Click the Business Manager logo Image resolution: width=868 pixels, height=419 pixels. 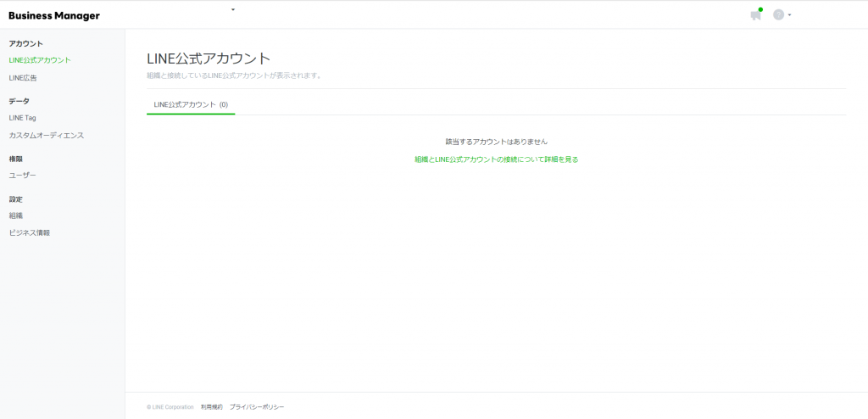pyautogui.click(x=54, y=15)
